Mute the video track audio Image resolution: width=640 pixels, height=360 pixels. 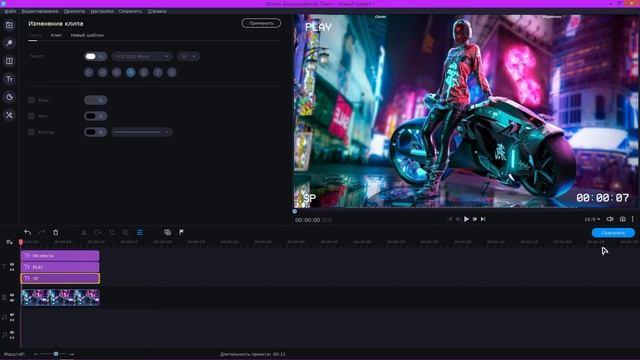(12, 300)
